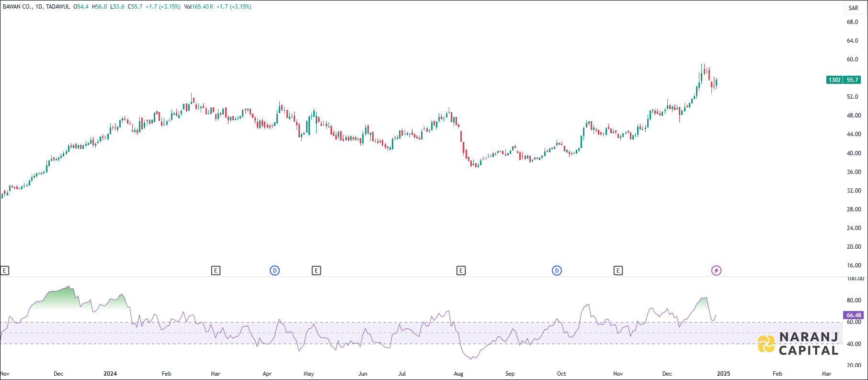
Task: Click the earnings E marker near August
Action: click(461, 271)
